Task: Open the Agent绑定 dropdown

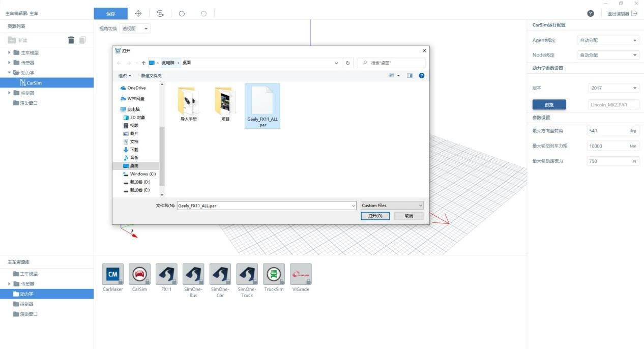Action: coord(608,40)
